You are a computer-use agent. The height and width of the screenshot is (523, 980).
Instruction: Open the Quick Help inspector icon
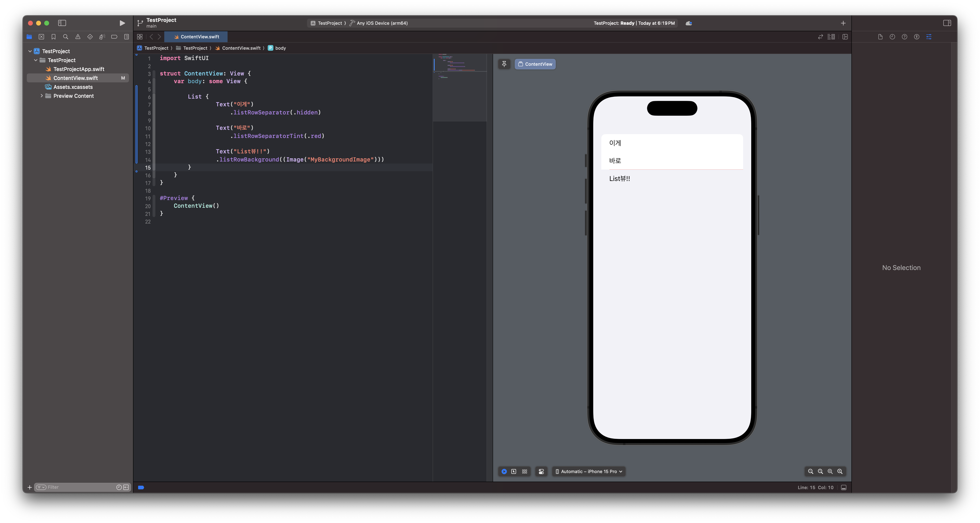[904, 37]
